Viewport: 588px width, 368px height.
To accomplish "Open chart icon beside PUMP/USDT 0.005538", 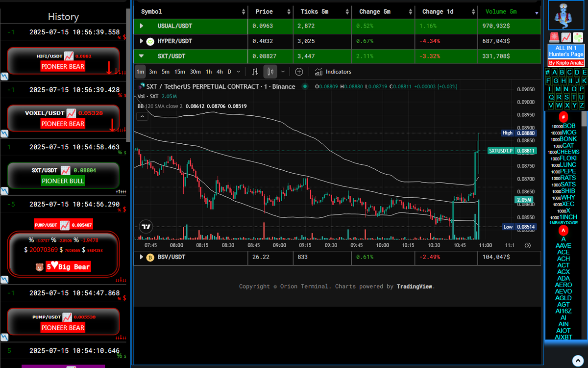I will point(68,317).
